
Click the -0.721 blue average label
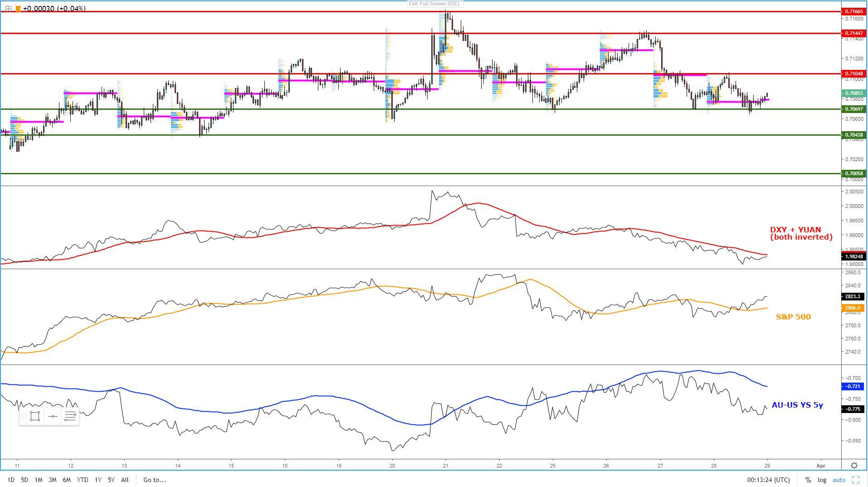[x=853, y=386]
